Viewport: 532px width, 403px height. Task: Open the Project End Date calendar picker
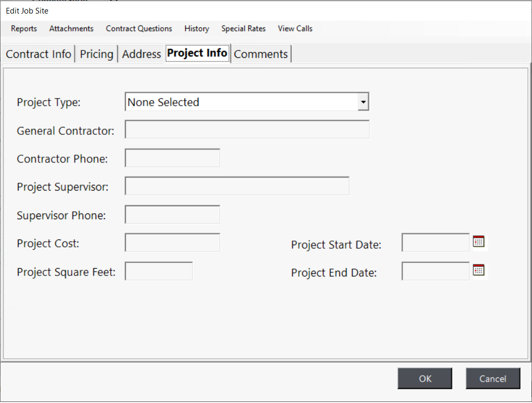[x=478, y=270]
